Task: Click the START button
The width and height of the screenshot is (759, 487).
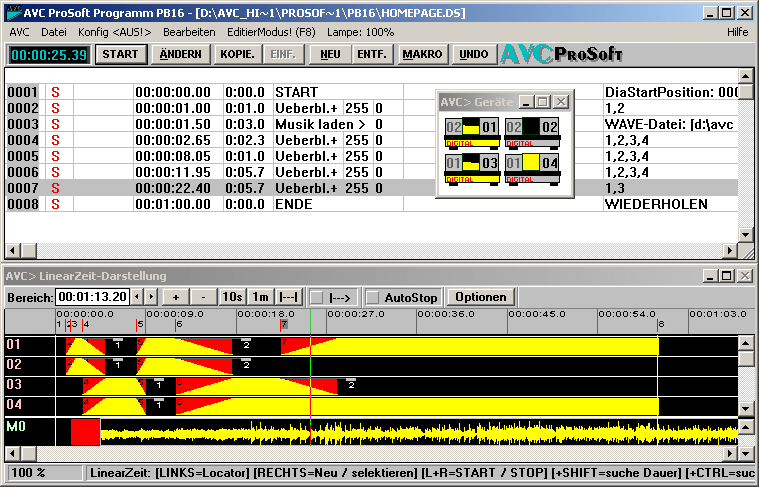Action: click(121, 54)
